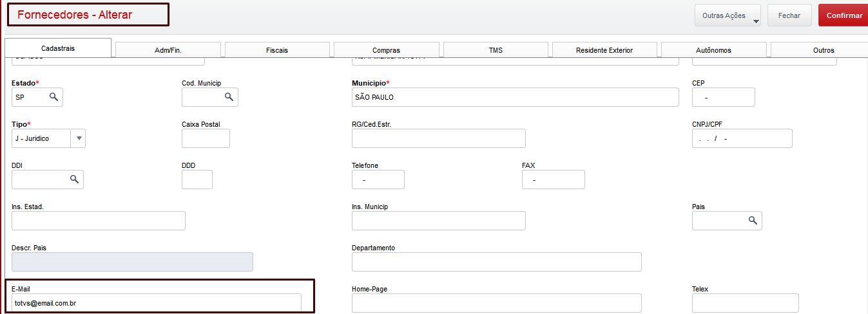Viewport: 868px width, 314px height.
Task: Click the red Confirmar button
Action: click(844, 15)
